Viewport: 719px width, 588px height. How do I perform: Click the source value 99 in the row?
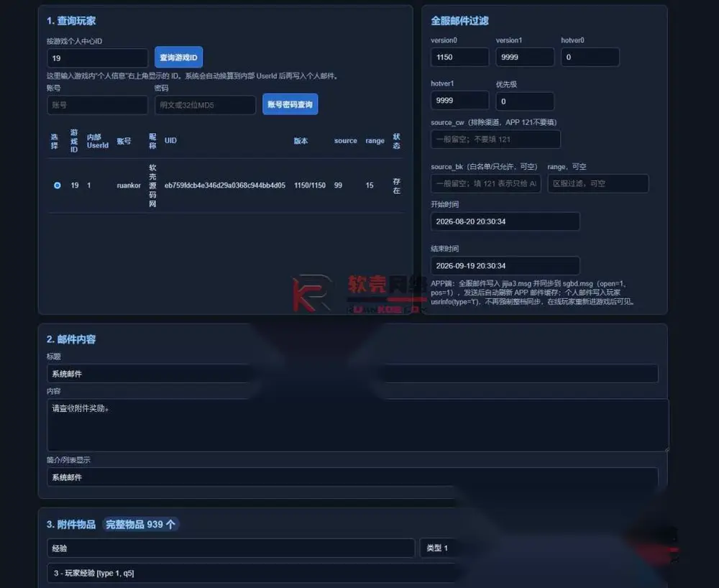(338, 185)
